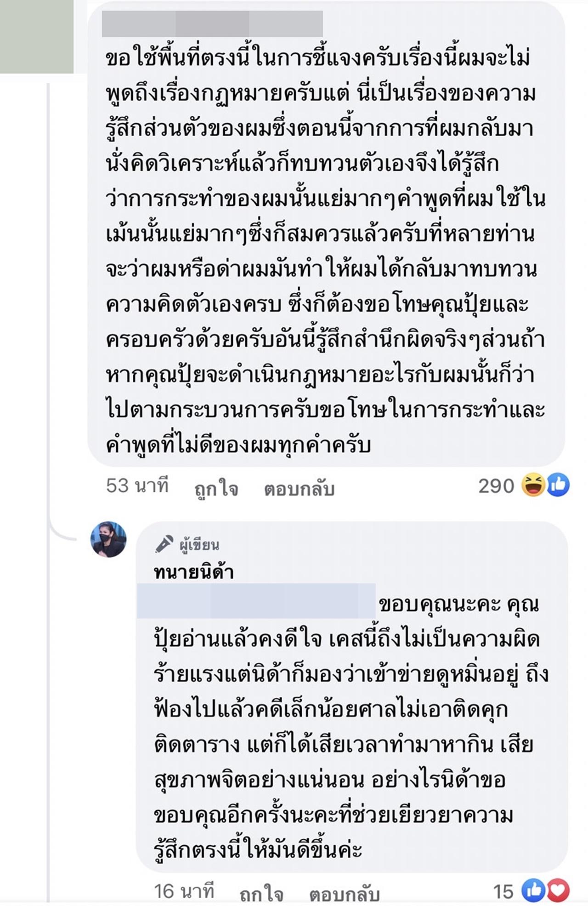Click the blue thumbs-up reaction beside 290

[558, 485]
